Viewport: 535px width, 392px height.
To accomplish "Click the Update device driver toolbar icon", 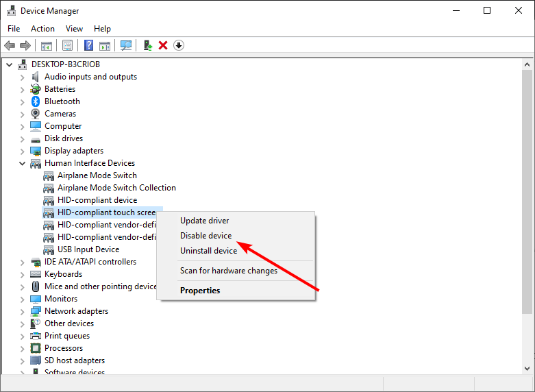I will 148,45.
